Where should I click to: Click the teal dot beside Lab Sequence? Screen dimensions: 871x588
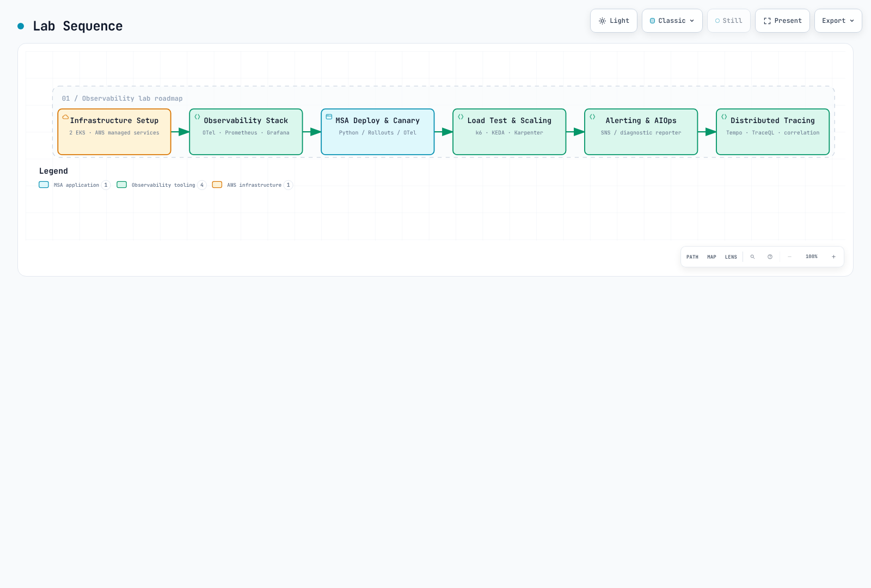tap(21, 26)
